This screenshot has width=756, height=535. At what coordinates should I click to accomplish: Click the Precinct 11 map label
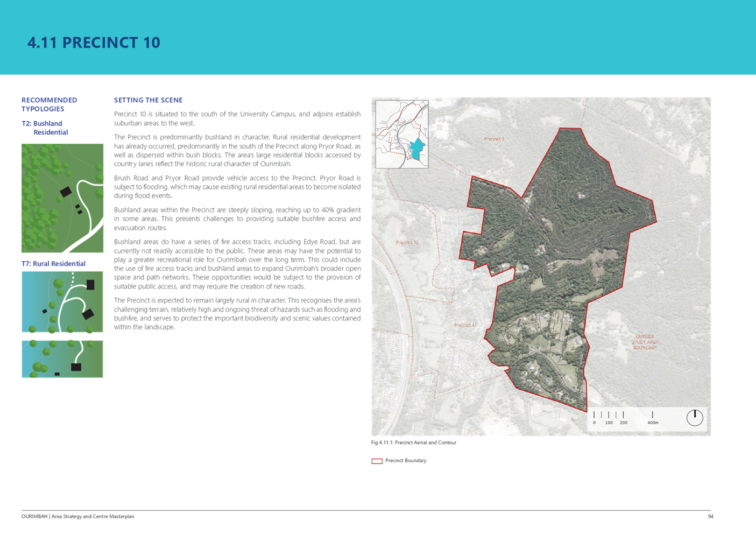click(x=465, y=325)
